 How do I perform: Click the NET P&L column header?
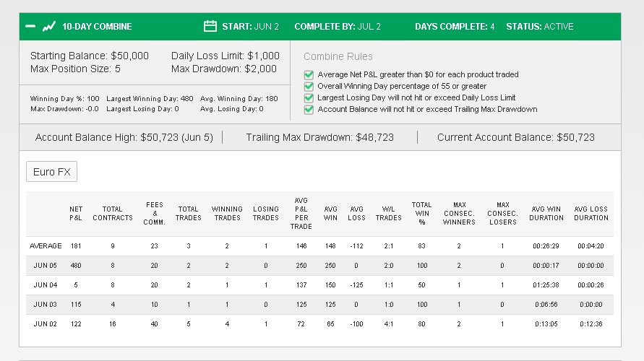pyautogui.click(x=76, y=213)
